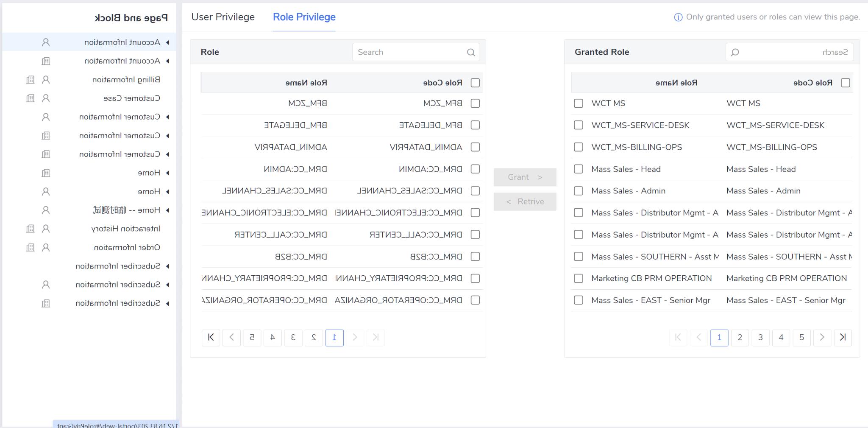868x428 pixels.
Task: Select the Interaction History tree row
Action: click(x=89, y=229)
